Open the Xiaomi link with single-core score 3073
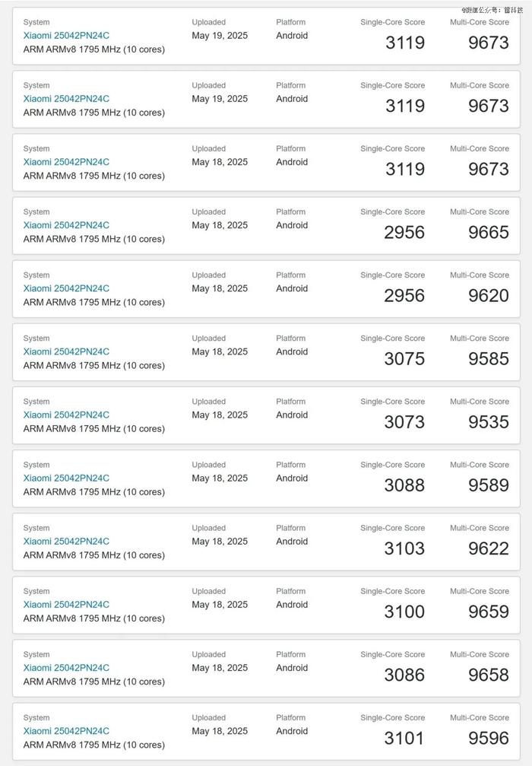532x766 pixels. [x=66, y=415]
